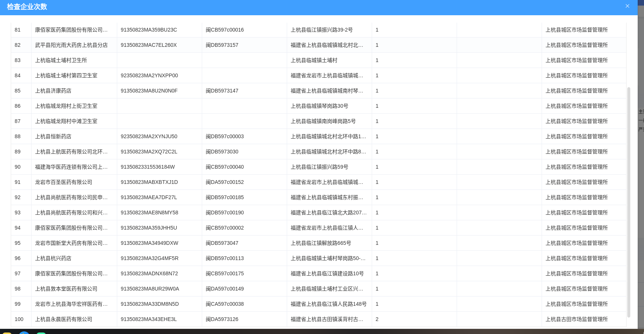This screenshot has width=644, height=334.
Task: Select 上杭县恒新药店 row name
Action: (x=53, y=136)
